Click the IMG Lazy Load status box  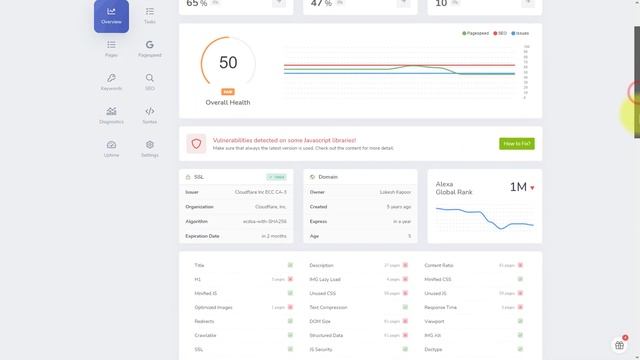coord(405,279)
